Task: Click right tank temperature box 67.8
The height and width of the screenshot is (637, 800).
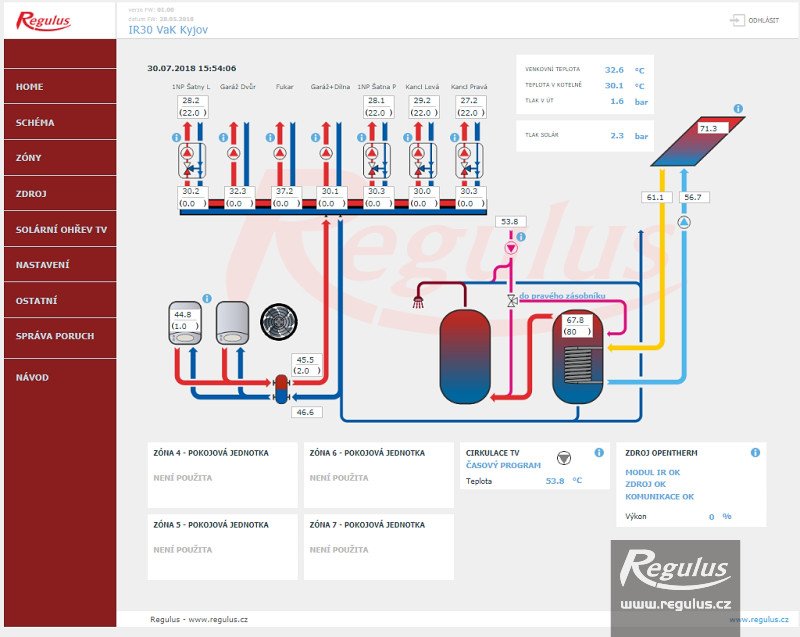Action: pyautogui.click(x=577, y=326)
